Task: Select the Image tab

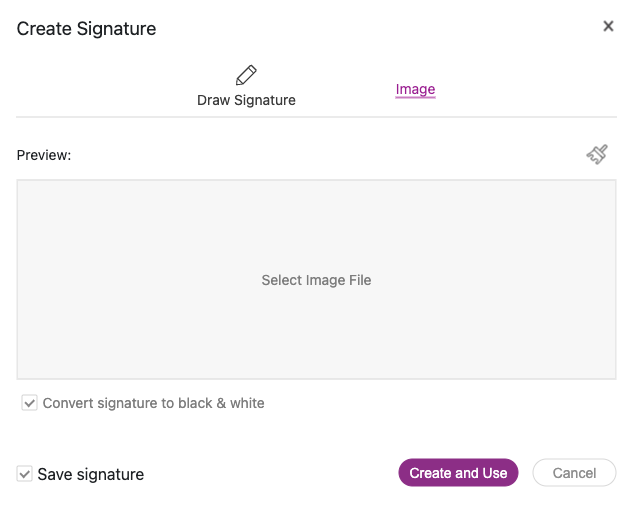Action: tap(415, 89)
